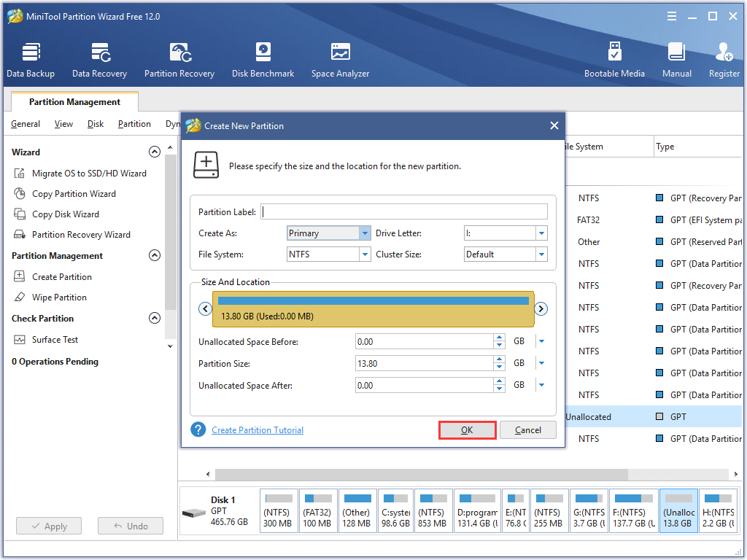Click the horizontal scrollbar of partition list
This screenshot has height=560, width=747.
pyautogui.click(x=421, y=474)
